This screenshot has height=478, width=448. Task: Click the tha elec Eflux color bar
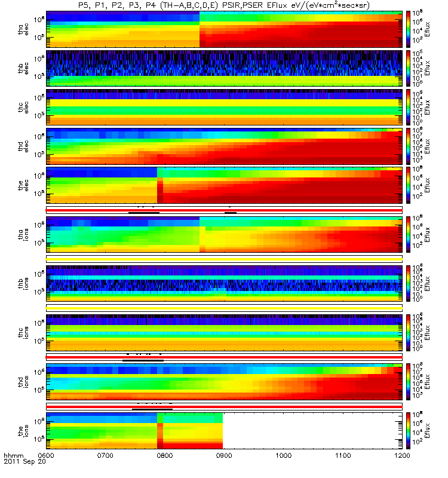pyautogui.click(x=408, y=29)
